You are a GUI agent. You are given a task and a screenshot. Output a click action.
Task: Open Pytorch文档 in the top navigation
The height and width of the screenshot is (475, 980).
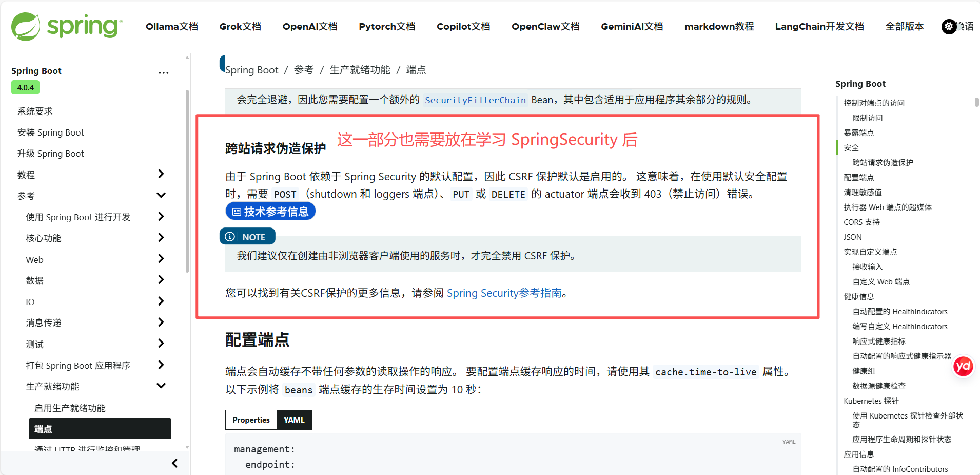tap(387, 26)
